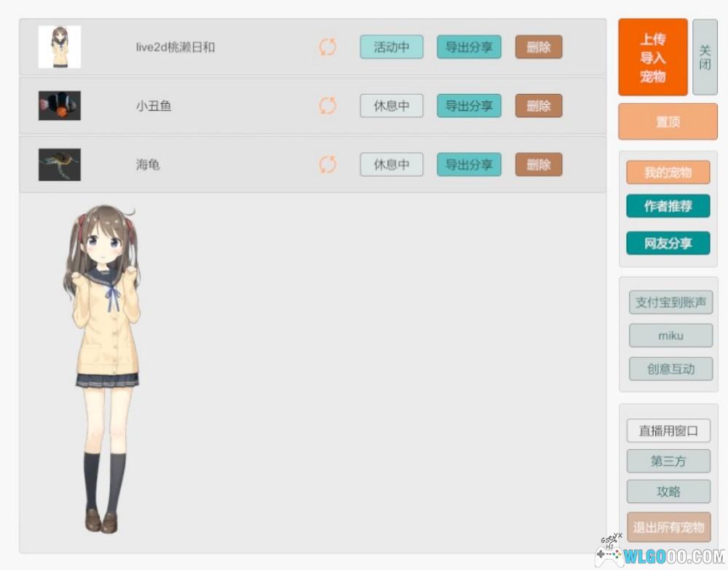Click 退出所有宠物 to exit all pets

(668, 527)
